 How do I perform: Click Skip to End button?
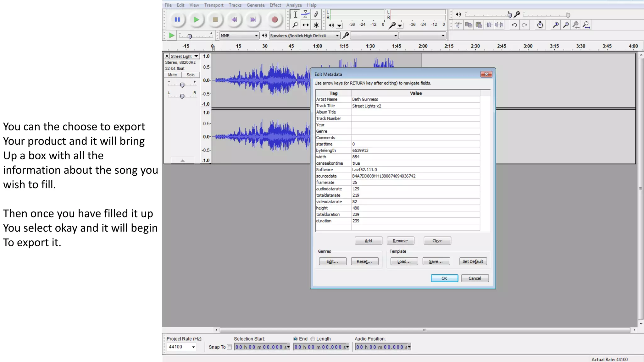253,19
